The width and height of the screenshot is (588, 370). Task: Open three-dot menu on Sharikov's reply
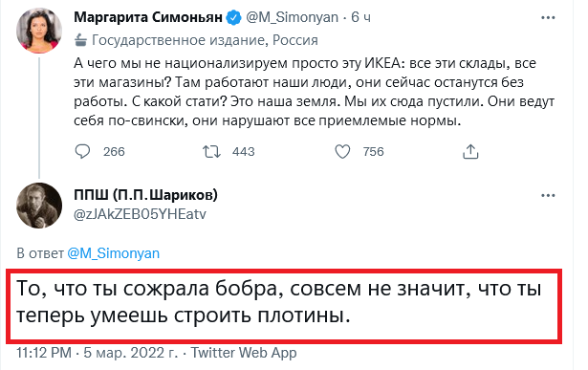pos(548,195)
